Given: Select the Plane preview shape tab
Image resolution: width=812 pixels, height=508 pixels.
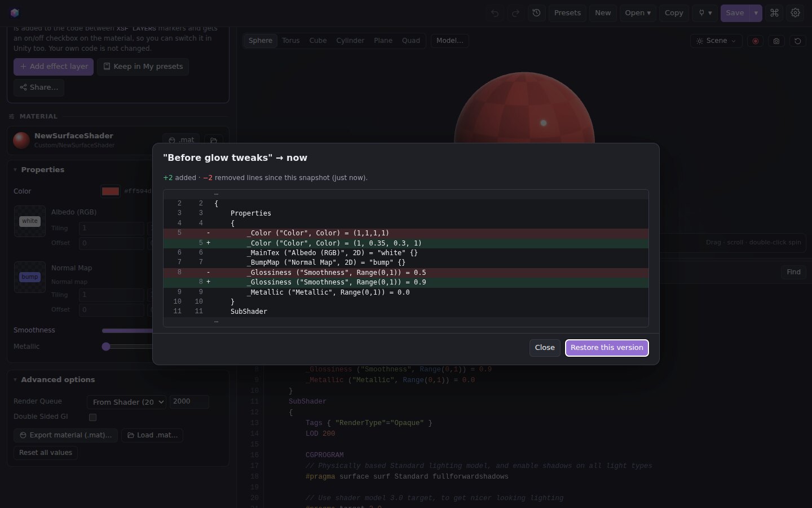Looking at the screenshot, I should pos(383,41).
